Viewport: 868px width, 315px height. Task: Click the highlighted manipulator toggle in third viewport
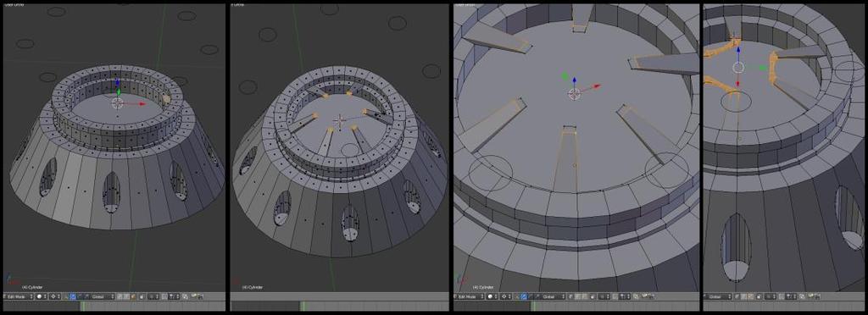[x=524, y=296]
